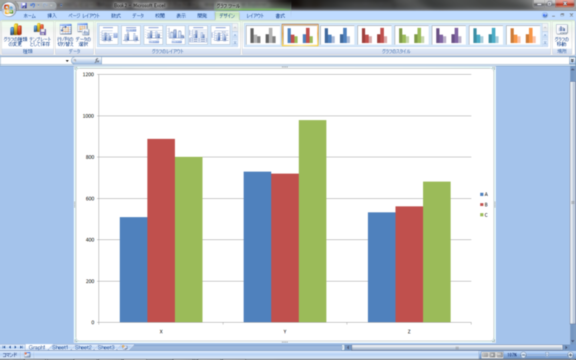This screenshot has width=576, height=360.
Task: Click the Change Chart Type icon
Action: [x=15, y=35]
